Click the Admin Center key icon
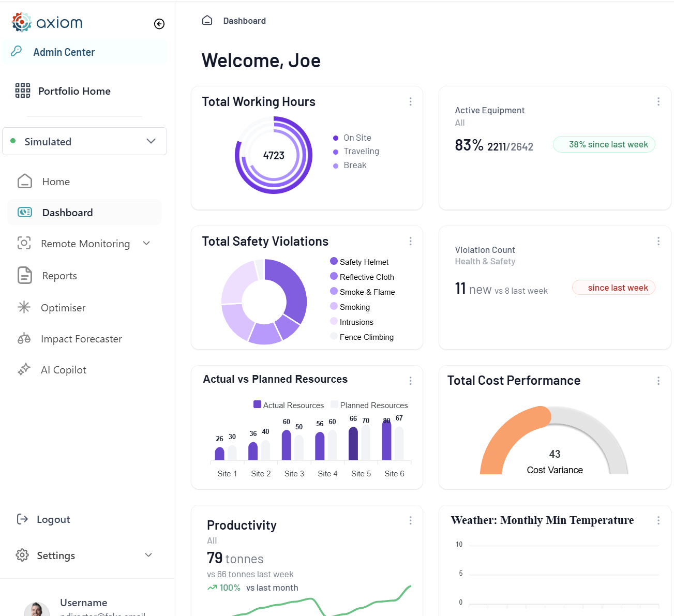This screenshot has width=674, height=616. (17, 51)
